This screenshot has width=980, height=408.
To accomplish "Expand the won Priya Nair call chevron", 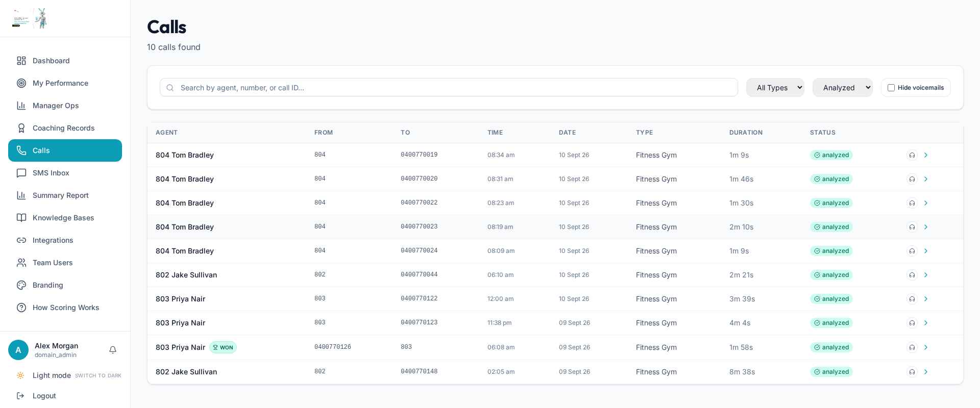I will point(926,347).
